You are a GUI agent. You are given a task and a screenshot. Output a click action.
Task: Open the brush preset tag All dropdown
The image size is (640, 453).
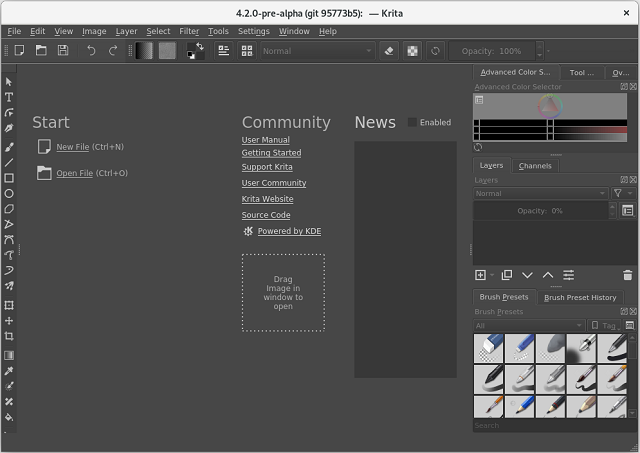tap(529, 326)
